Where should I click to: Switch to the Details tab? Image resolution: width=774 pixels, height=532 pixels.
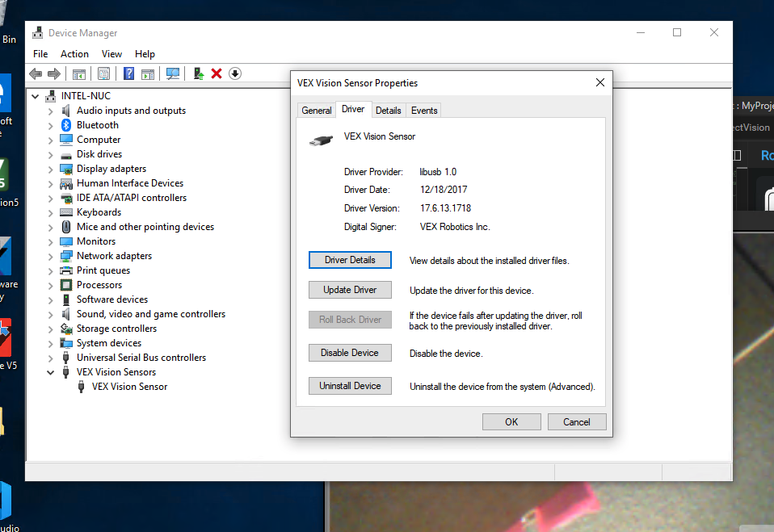(389, 111)
